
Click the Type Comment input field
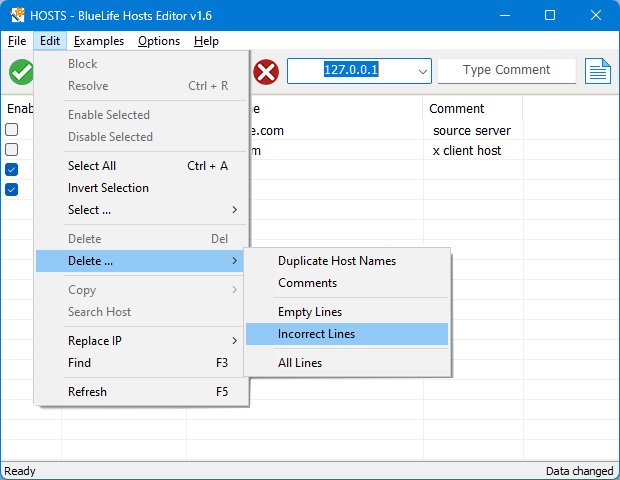[x=506, y=70]
